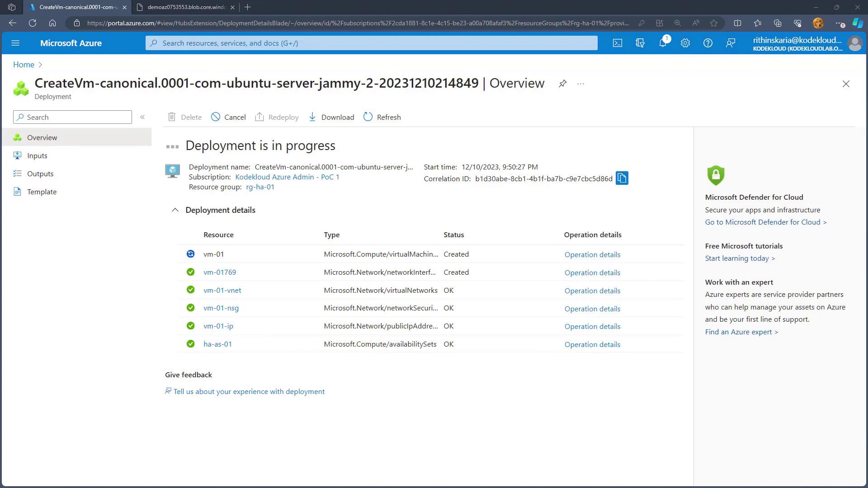
Task: Open portal settings gear
Action: coord(685,43)
